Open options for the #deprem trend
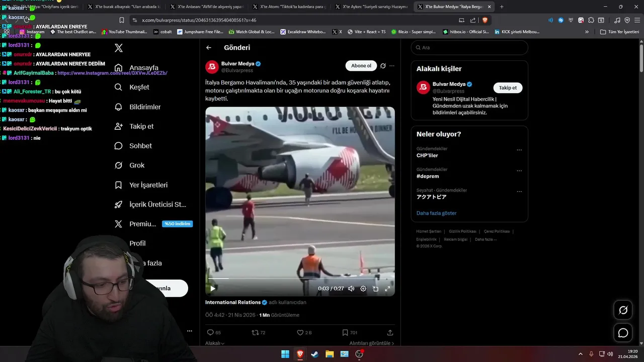 pos(519,171)
